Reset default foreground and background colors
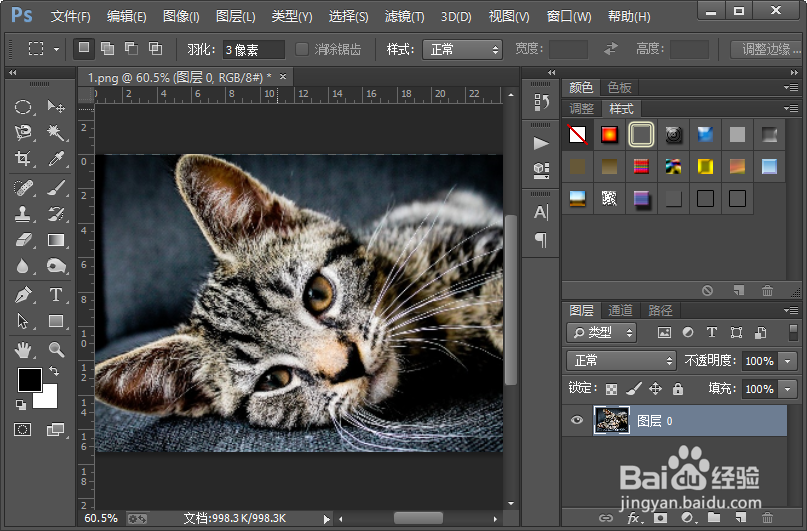807x531 pixels. [x=21, y=404]
